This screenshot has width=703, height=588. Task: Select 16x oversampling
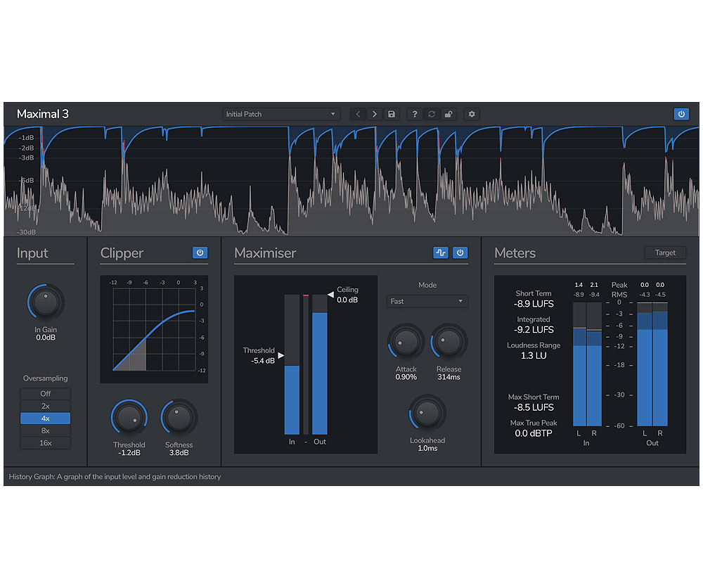tap(45, 442)
